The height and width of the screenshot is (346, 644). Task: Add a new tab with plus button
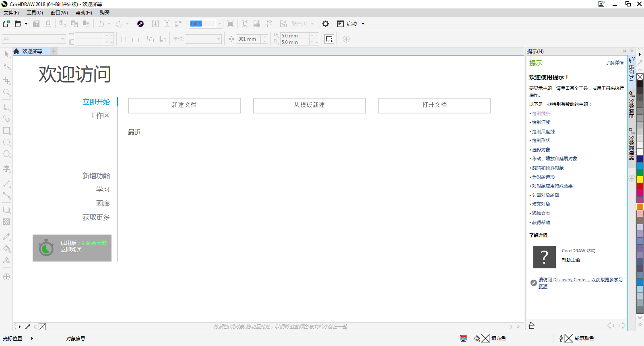(54, 51)
